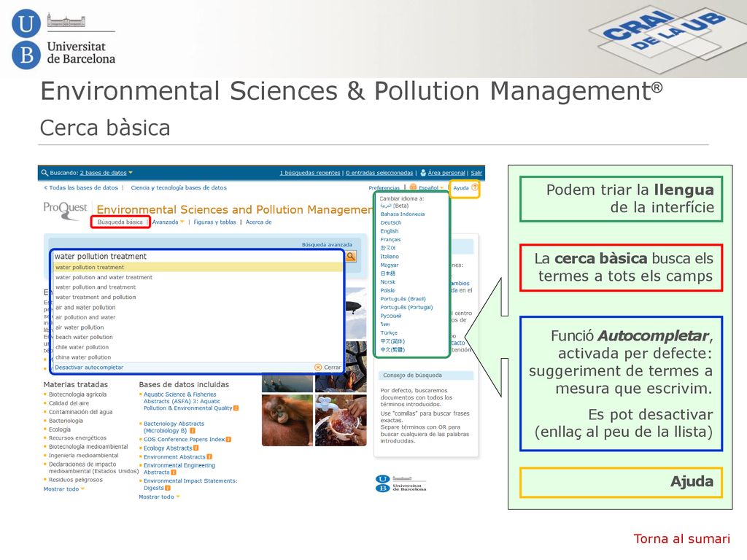747x560 pixels.
Task: Click the info icon next to Environment Abstracts
Action: coord(209,456)
